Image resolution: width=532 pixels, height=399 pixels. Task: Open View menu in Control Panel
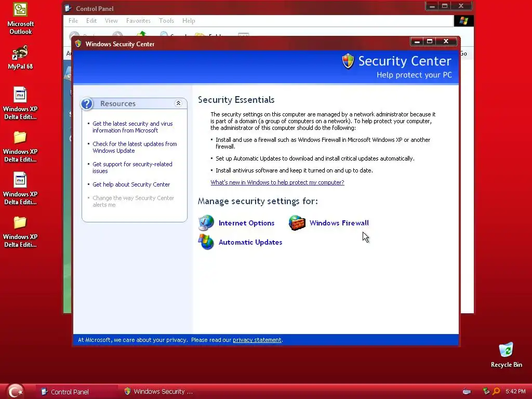point(111,21)
